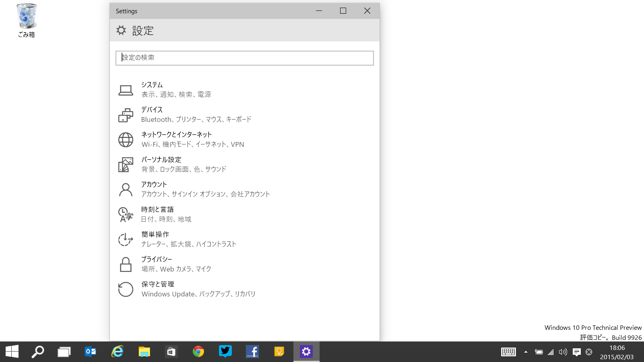Click the lightbulb app on taskbar
Image resolution: width=644 pixels, height=362 pixels.
pos(279,352)
